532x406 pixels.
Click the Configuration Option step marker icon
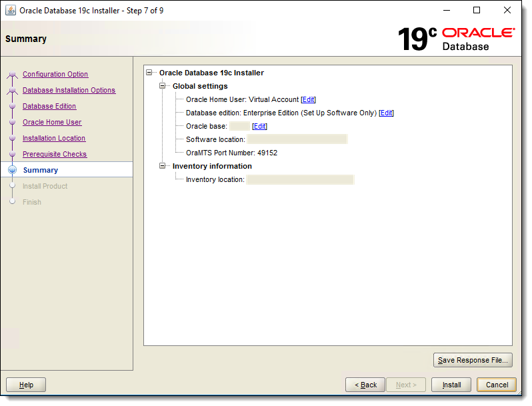(x=13, y=74)
